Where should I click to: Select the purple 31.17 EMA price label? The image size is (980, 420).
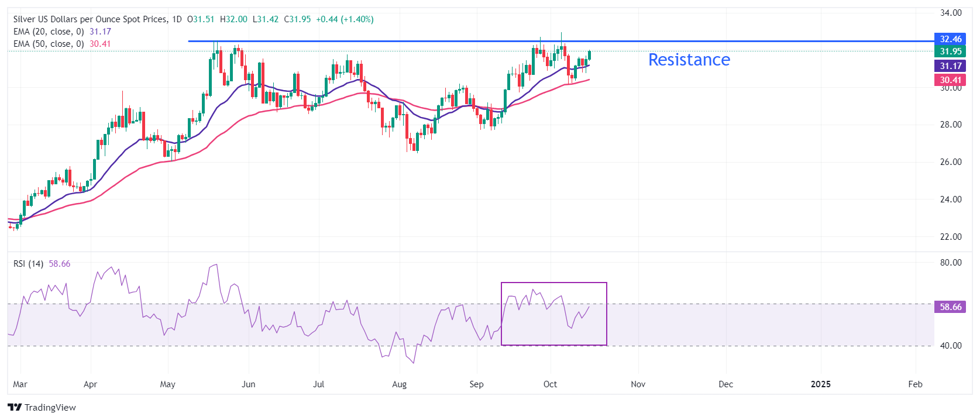pyautogui.click(x=950, y=66)
